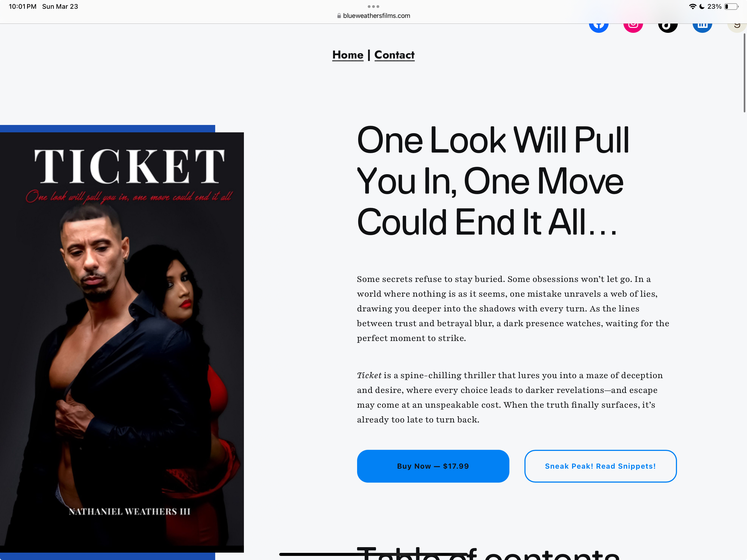Tap the padlock icon beside the URL
Screen dimensions: 747x560
[339, 16]
